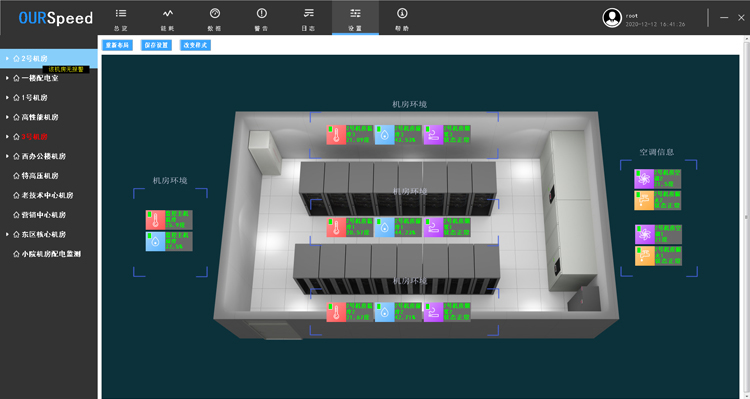Expand the 高性能机房 tree node arrow

(7, 117)
